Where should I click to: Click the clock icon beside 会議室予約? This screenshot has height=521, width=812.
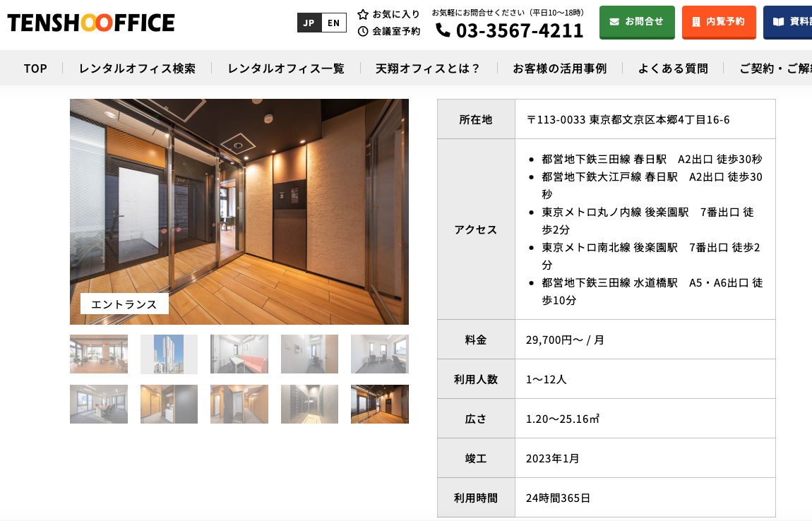click(x=363, y=31)
